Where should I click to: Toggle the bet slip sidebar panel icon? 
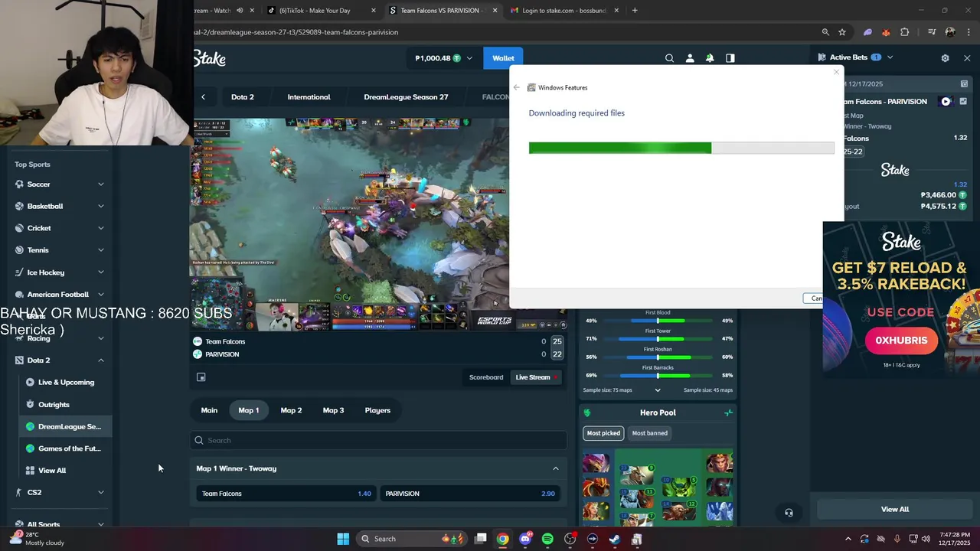tap(730, 58)
